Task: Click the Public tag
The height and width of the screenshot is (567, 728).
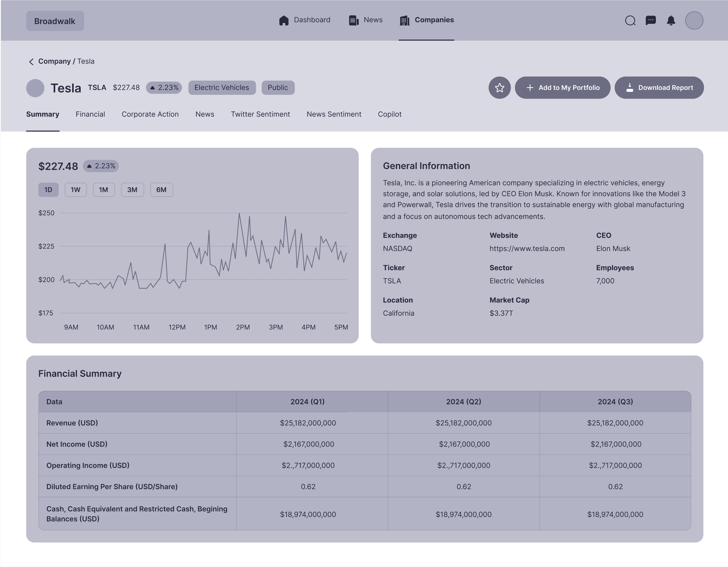Action: click(x=278, y=88)
